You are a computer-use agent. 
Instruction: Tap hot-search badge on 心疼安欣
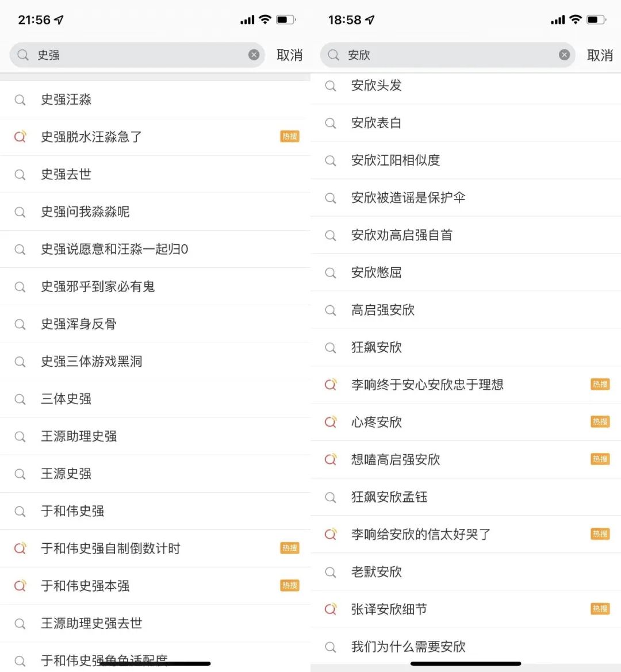point(600,422)
